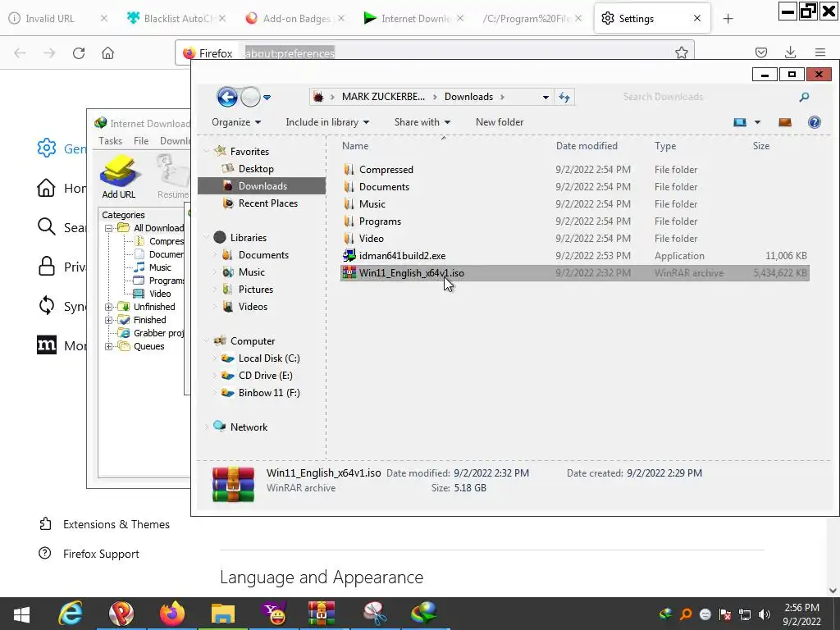
Task: Toggle the preview pane icon
Action: (785, 122)
